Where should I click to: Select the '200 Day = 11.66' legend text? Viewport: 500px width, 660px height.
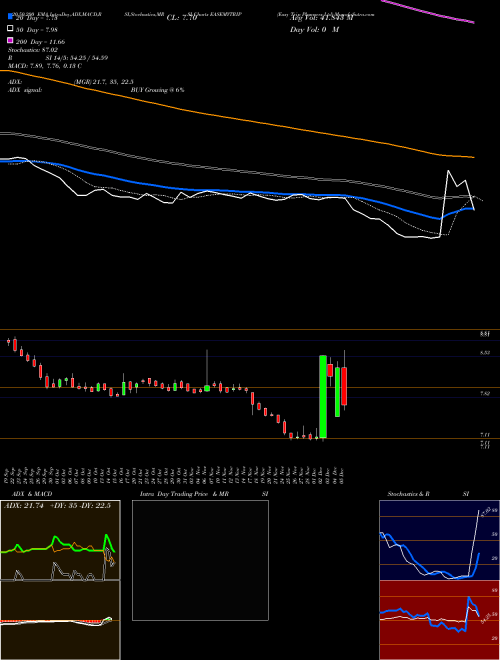click(40, 42)
